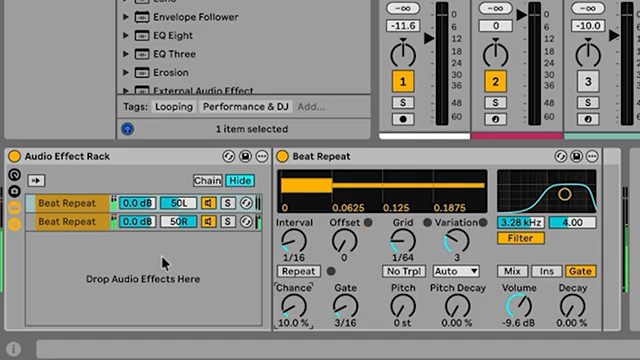Screen dimensions: 640x360
Task: Solo the 50L Beat Repeat chain
Action: pos(228,203)
